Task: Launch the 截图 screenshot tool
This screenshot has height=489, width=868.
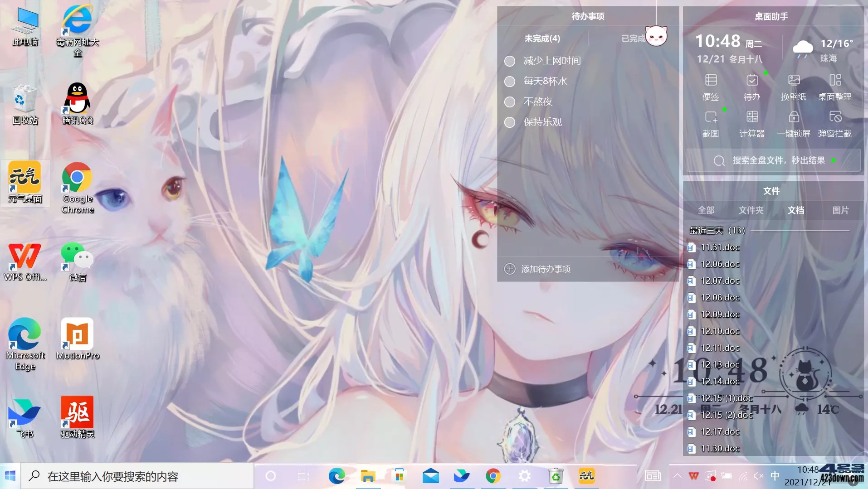Action: [x=711, y=123]
